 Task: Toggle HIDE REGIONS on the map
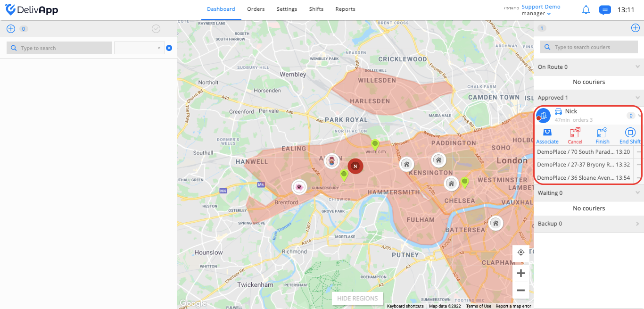point(357,298)
